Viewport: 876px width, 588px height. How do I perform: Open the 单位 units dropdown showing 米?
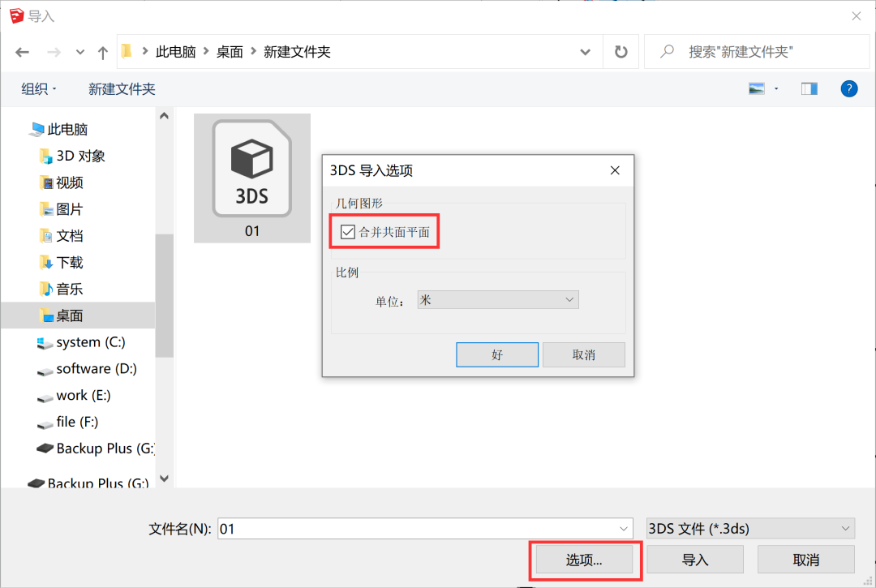pyautogui.click(x=498, y=300)
